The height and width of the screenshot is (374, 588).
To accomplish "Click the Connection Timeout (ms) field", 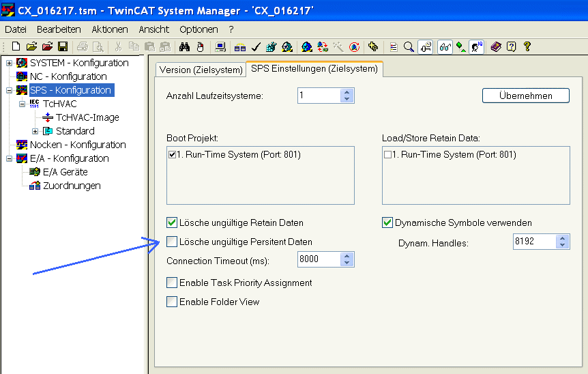I will (319, 259).
